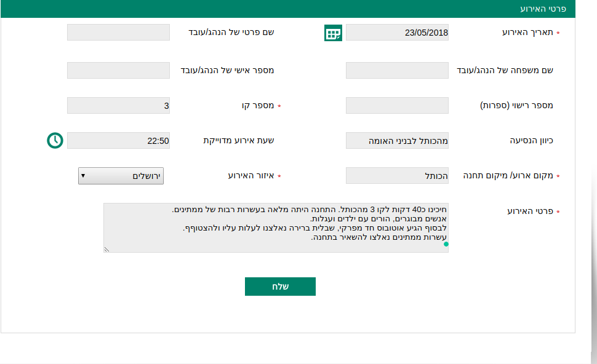This screenshot has width=597, height=364.
Task: Open the איזור האירוע dropdown showing ירושלים
Action: 121,176
